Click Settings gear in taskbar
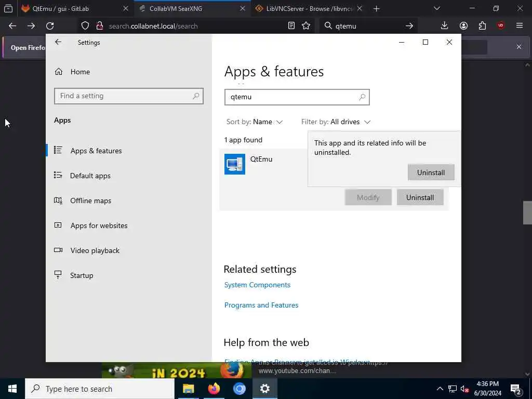Viewport: 532px width, 399px height. coord(264,389)
